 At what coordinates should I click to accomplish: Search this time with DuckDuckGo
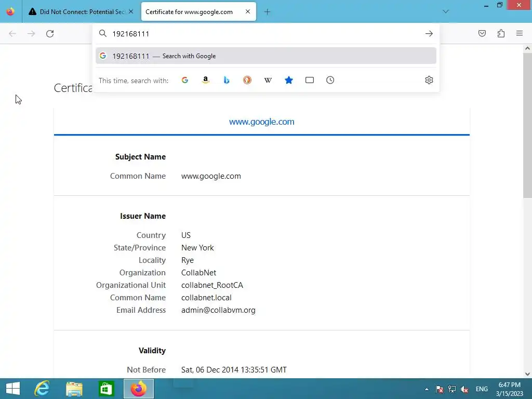247,80
